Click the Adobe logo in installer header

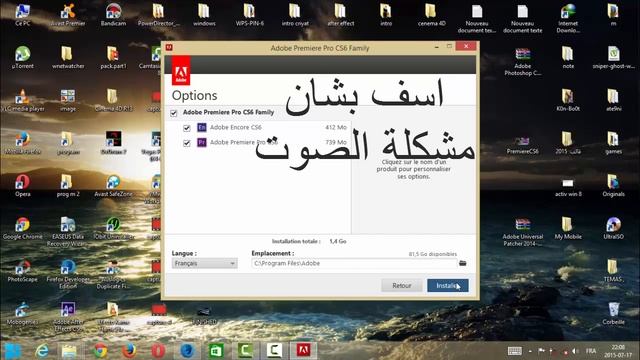(x=181, y=70)
